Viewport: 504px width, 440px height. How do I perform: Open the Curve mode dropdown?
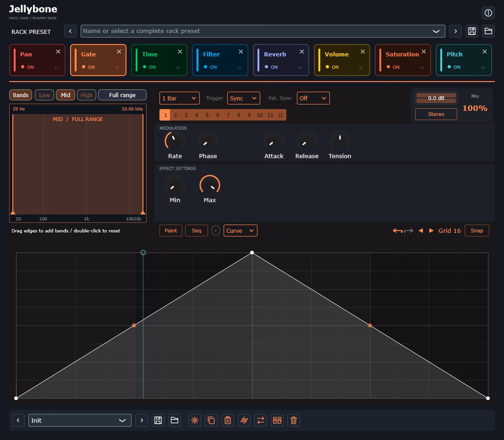pos(241,231)
